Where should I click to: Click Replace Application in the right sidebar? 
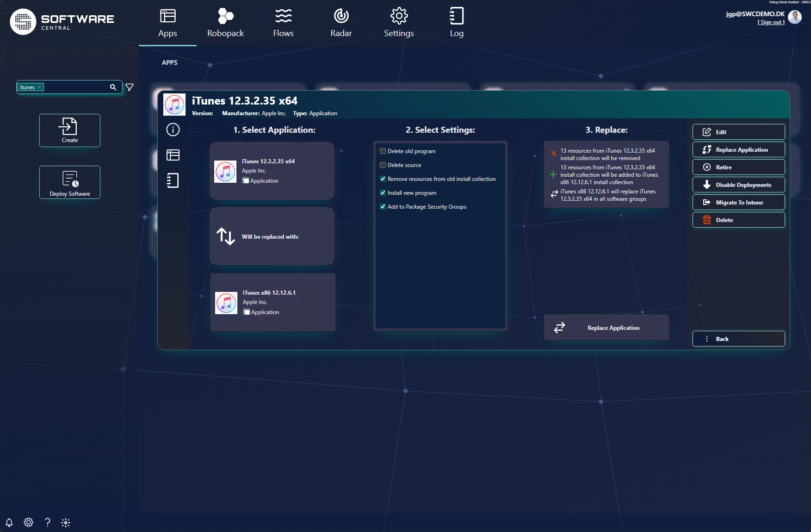pos(739,149)
